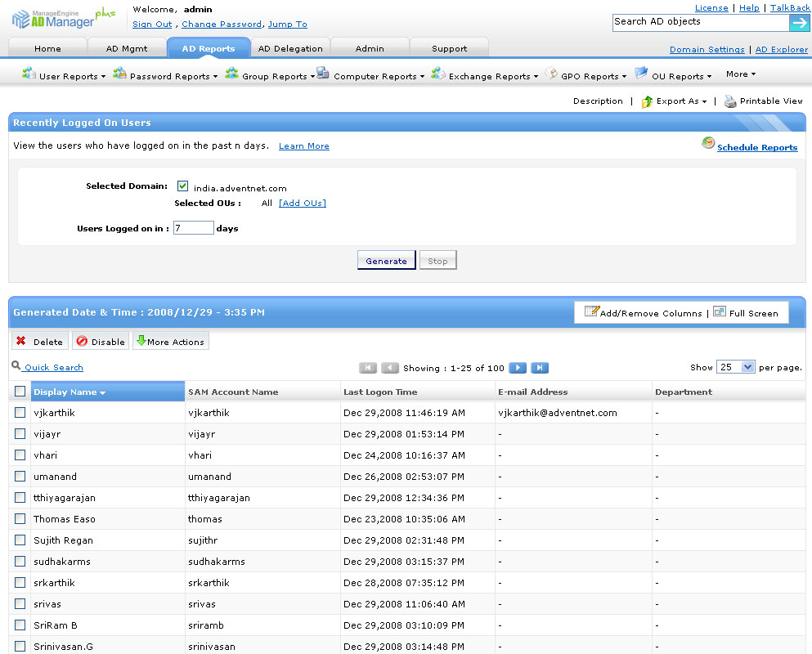Expand the Export As dropdown

[x=675, y=101]
